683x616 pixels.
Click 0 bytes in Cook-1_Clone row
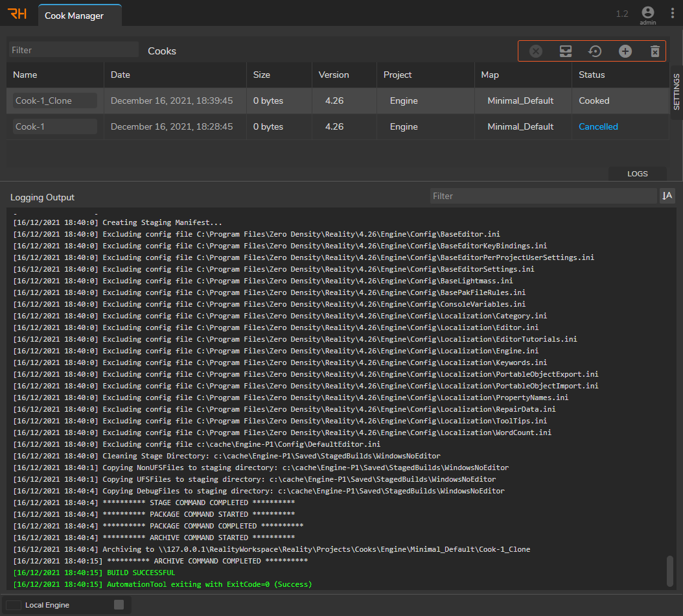point(268,101)
